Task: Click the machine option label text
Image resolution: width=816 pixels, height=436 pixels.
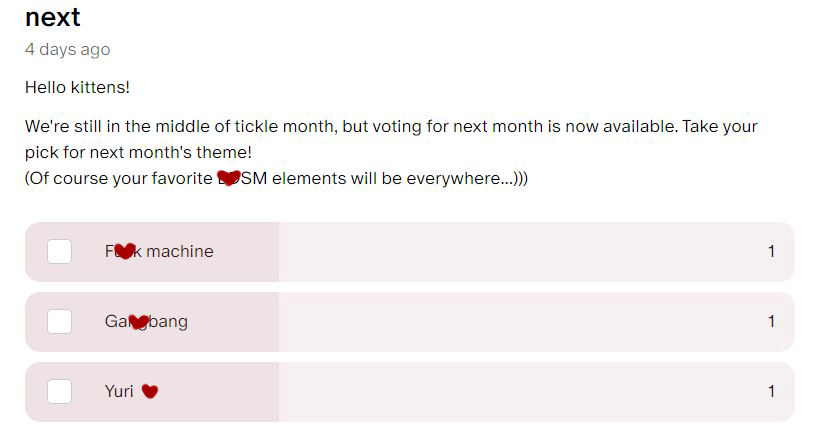Action: [x=159, y=251]
